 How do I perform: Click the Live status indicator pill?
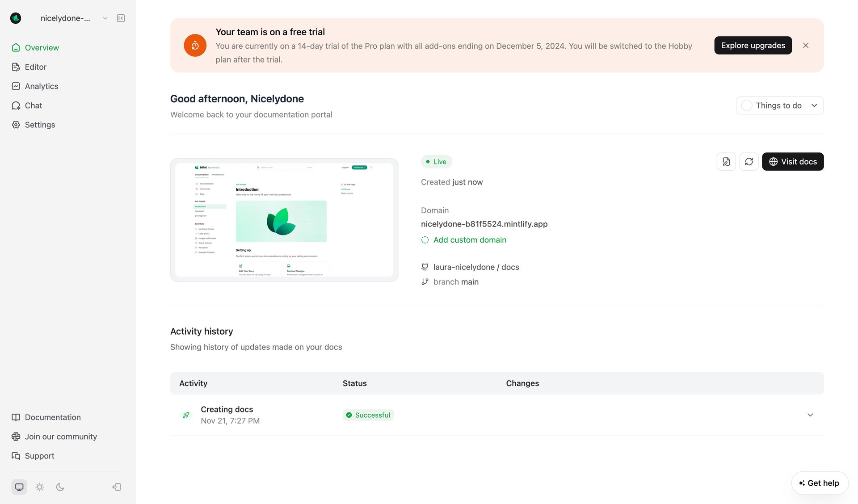(436, 161)
